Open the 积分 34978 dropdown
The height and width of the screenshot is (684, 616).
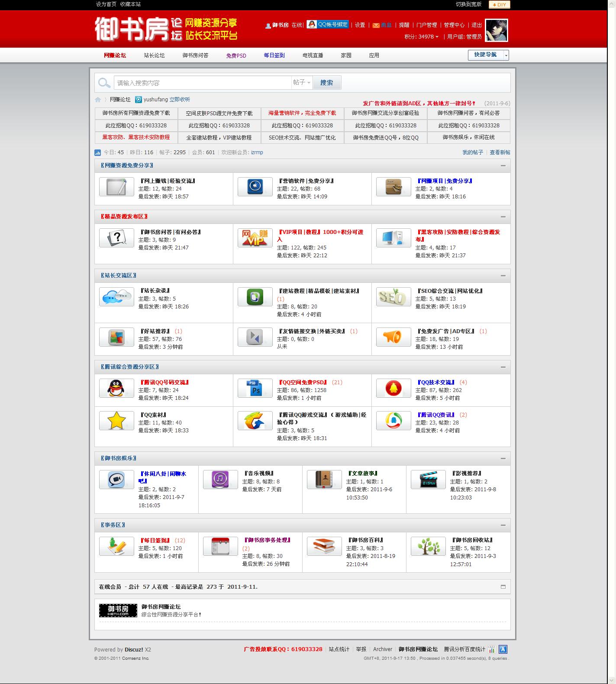point(422,37)
